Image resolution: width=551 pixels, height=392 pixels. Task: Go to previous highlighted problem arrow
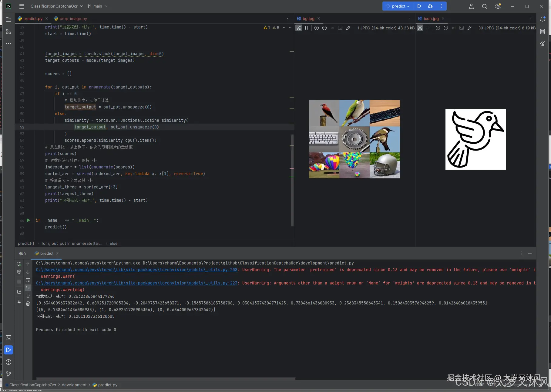point(284,28)
